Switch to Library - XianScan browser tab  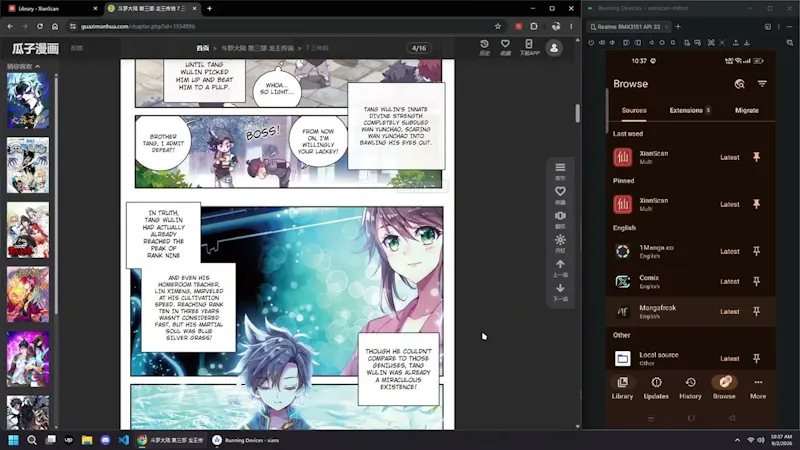[x=53, y=9]
